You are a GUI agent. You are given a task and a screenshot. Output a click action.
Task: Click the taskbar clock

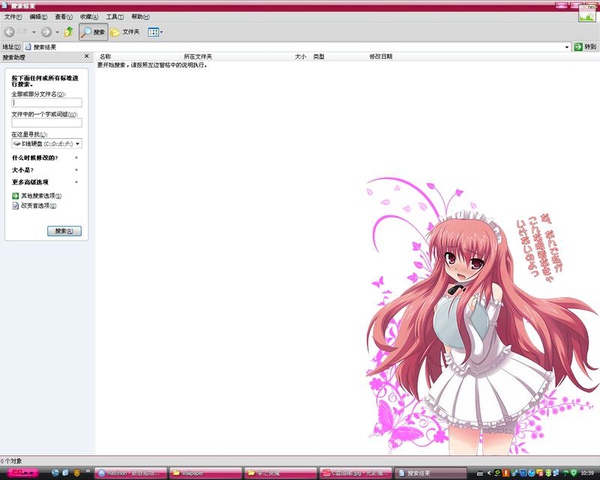(587, 473)
